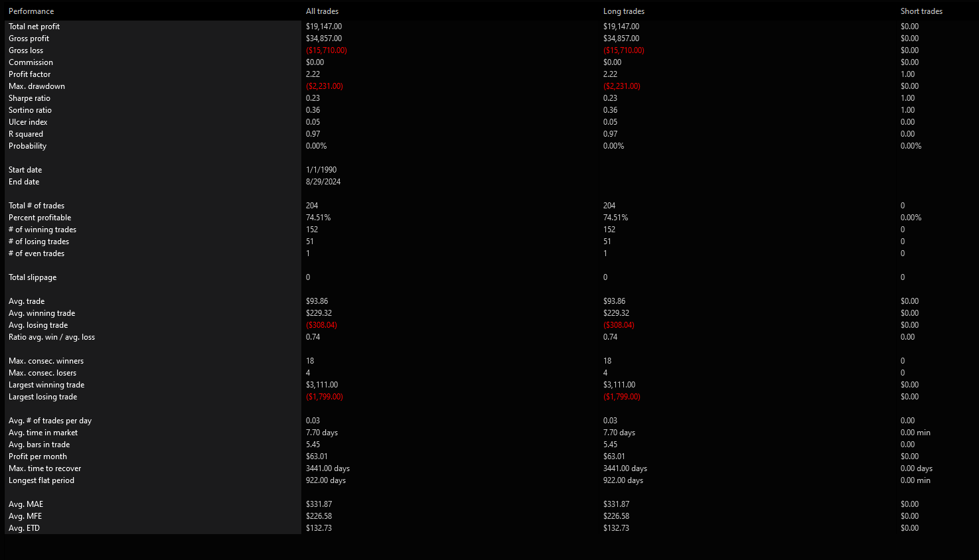Select the 'Sharpe ratio' row label
Viewport: 979px width, 560px height.
pyautogui.click(x=29, y=98)
